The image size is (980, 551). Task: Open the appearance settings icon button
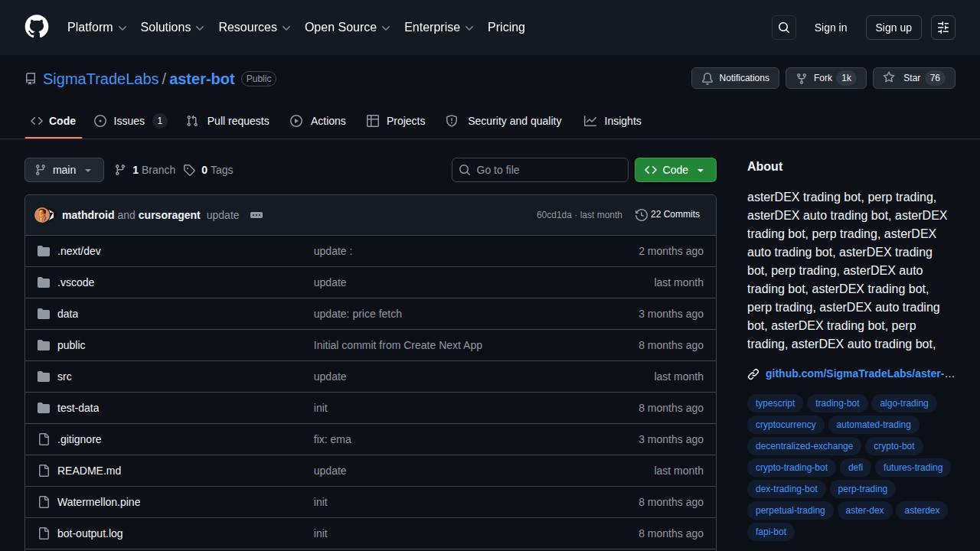point(943,28)
